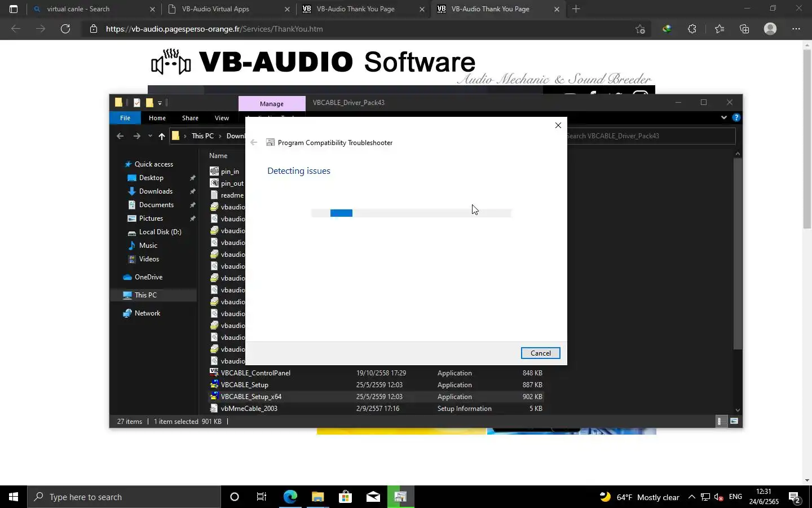Refresh the browser page
The width and height of the screenshot is (812, 508).
coord(65,29)
